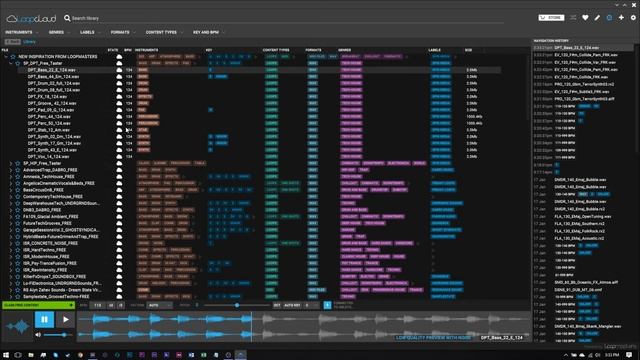The image size is (640, 360).
Task: Favorite NEW INSPIRATION FROM LOOPMASTERS with star
Action: click(x=13, y=57)
